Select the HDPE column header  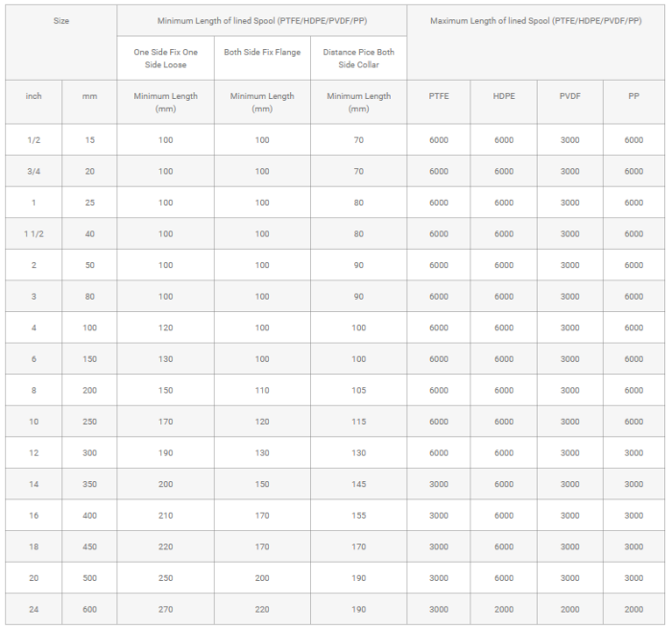click(x=504, y=96)
